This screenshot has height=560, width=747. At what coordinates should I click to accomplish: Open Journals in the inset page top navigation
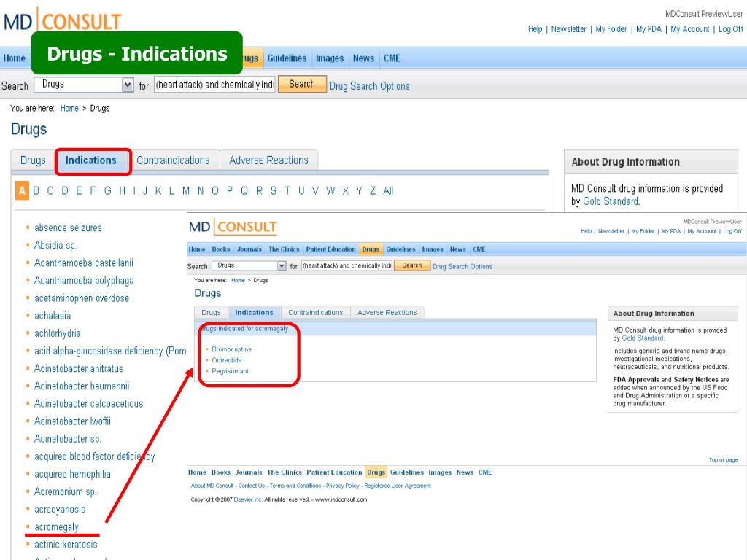click(249, 249)
